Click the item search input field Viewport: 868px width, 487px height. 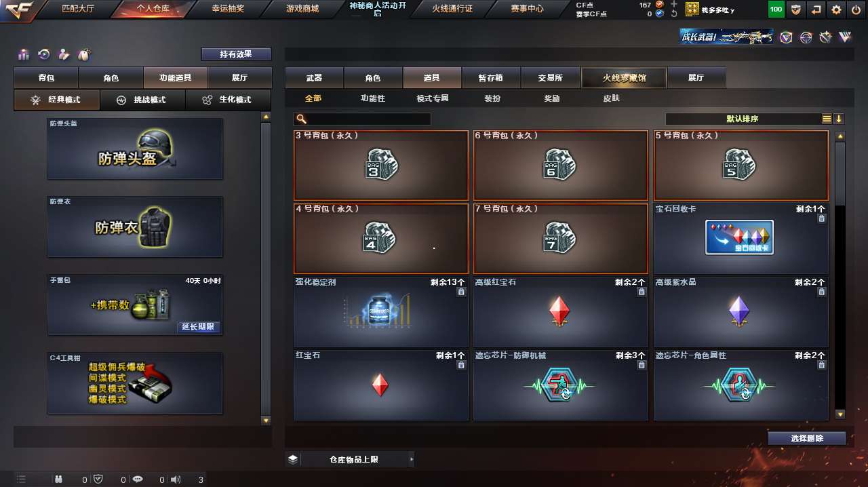point(362,119)
